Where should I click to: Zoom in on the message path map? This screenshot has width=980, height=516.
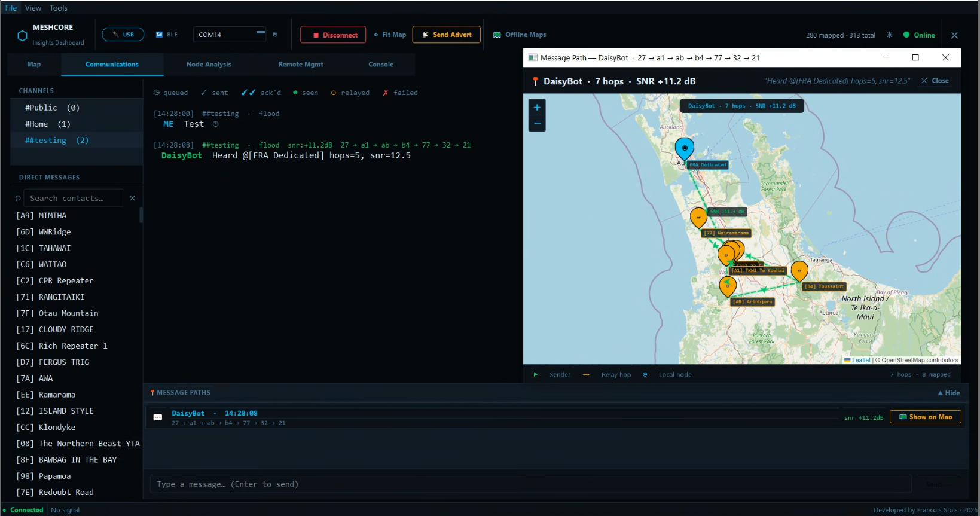(x=537, y=108)
